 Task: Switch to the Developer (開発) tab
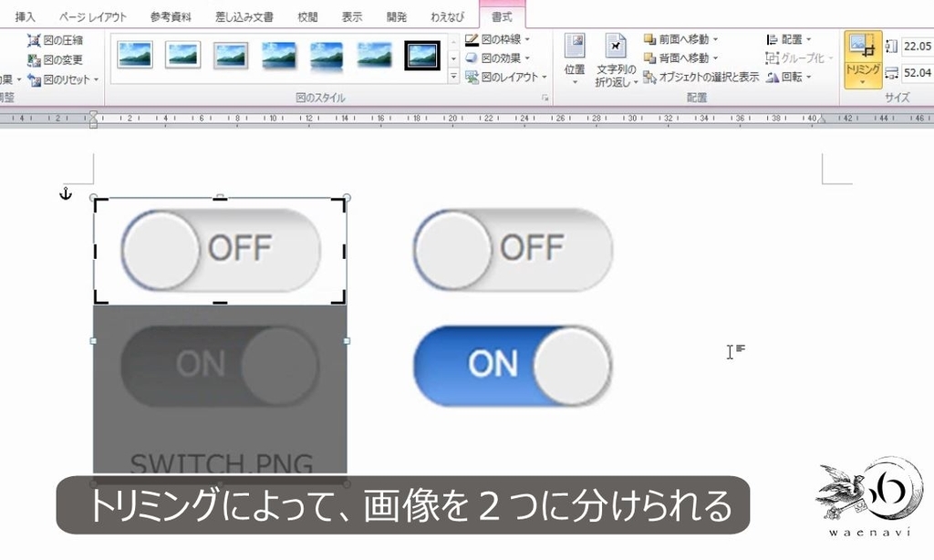[397, 16]
